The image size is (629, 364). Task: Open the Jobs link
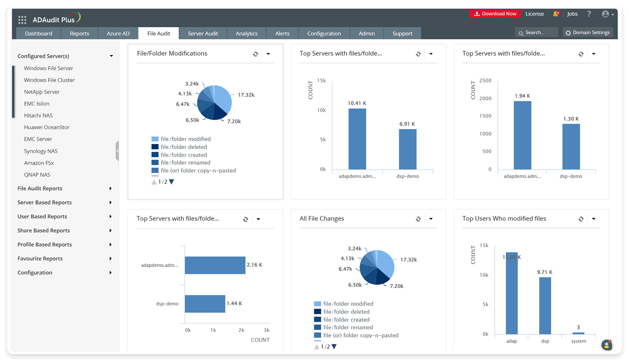[572, 14]
